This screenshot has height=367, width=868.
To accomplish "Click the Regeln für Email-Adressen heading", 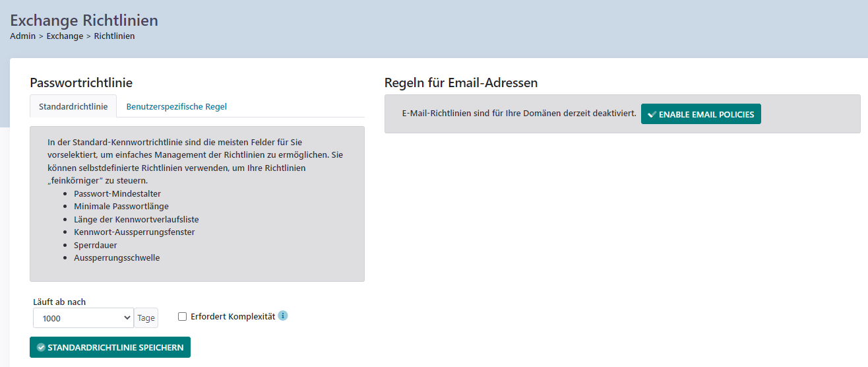I will pos(461,83).
